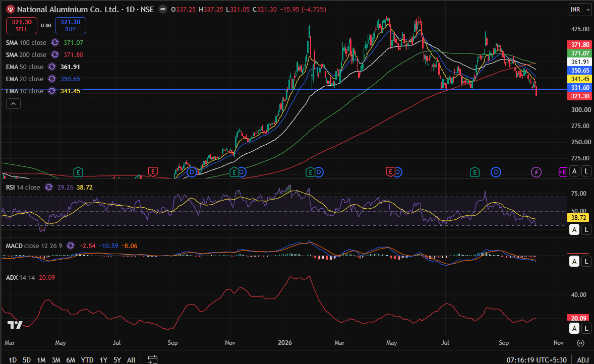
Task: Click the market status icon beside NSE
Action: 163,10
